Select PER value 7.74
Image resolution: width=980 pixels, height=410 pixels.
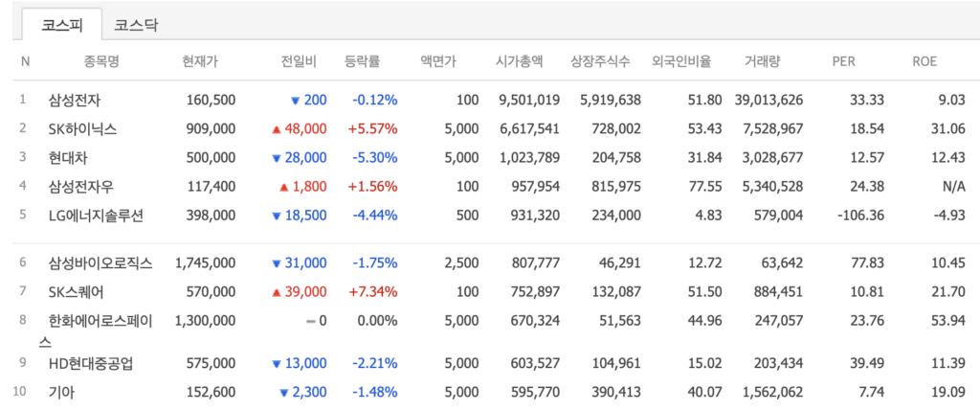[873, 392]
